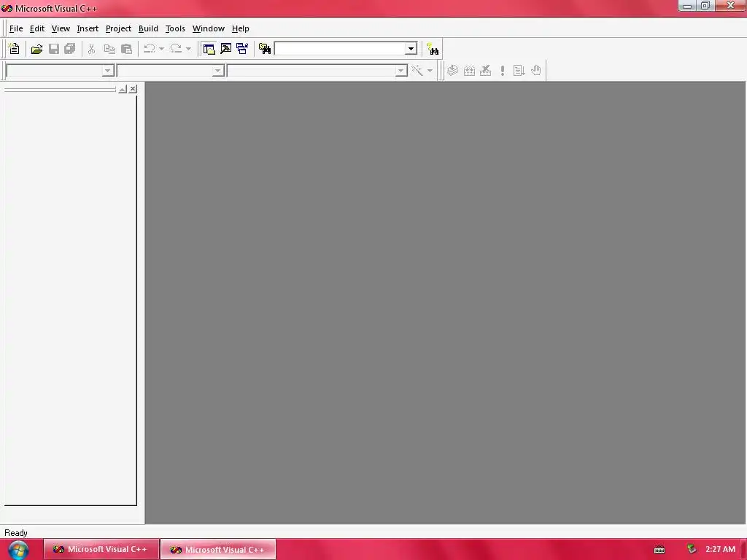Open the Insert menu
This screenshot has width=747, height=560.
click(x=88, y=28)
